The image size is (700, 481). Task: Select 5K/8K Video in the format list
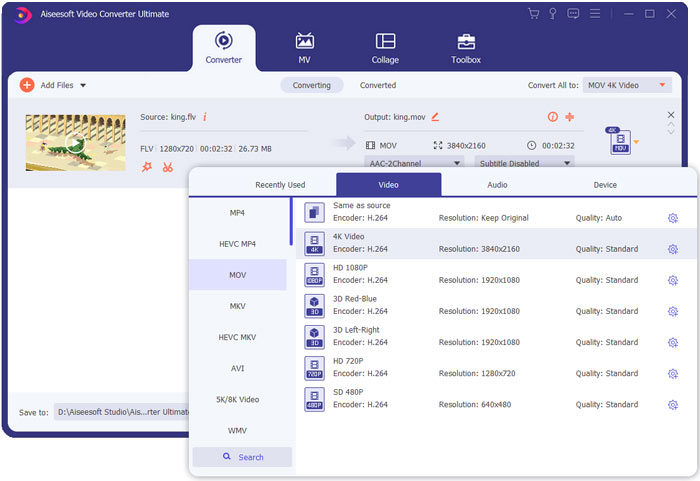(x=238, y=399)
